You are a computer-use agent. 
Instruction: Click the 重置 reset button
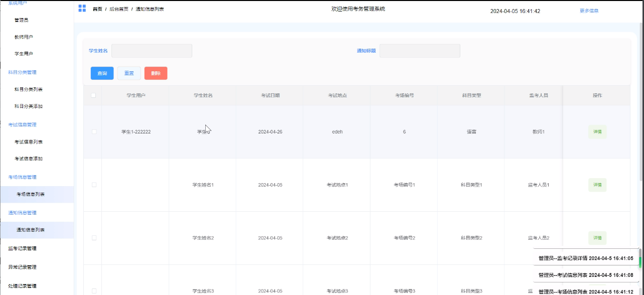129,73
